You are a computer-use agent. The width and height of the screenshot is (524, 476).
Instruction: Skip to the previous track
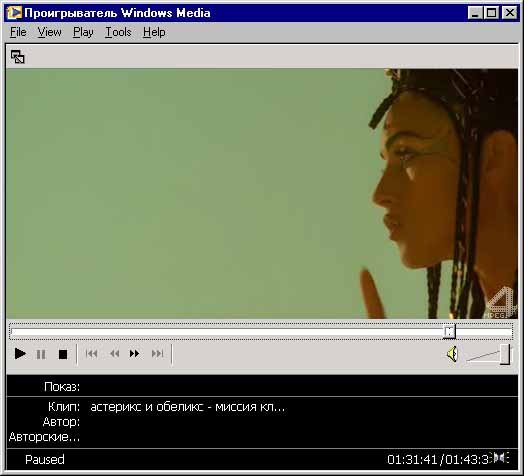pyautogui.click(x=92, y=353)
